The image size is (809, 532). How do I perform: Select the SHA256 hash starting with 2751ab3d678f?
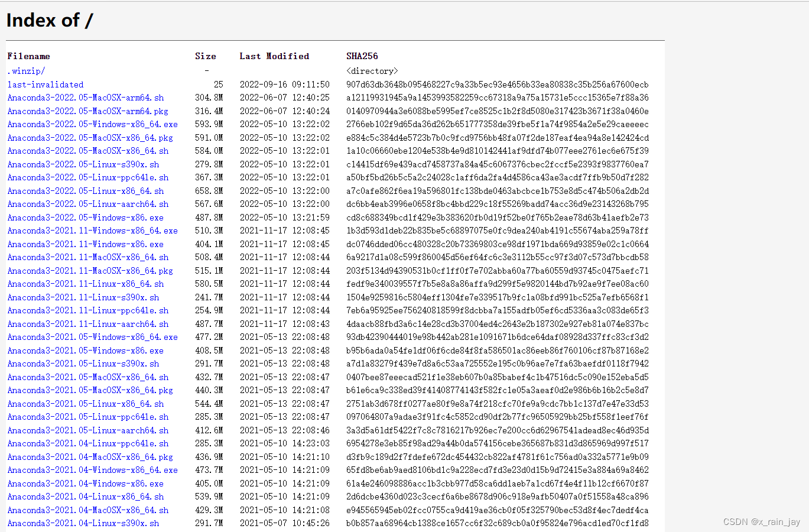point(498,404)
